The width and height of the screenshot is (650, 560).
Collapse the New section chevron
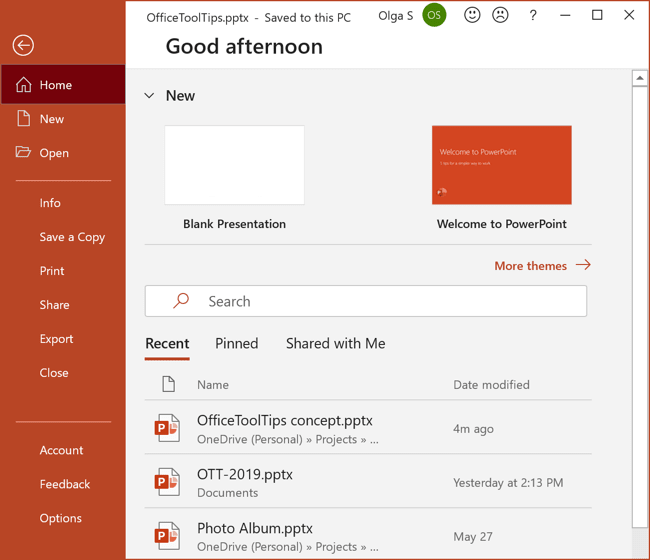(149, 96)
